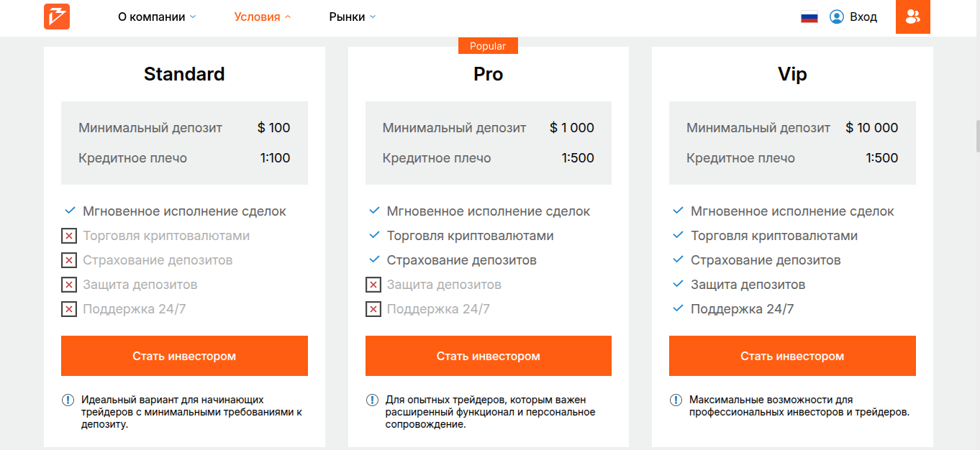Click the Vip plan title heading

point(792,74)
